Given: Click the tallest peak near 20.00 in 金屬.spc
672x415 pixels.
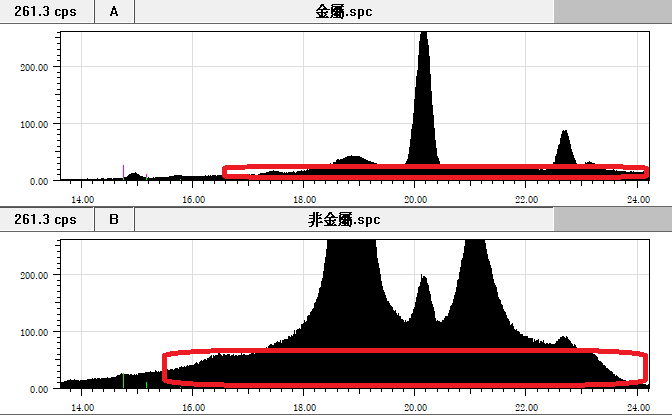Looking at the screenshot, I should (423, 99).
